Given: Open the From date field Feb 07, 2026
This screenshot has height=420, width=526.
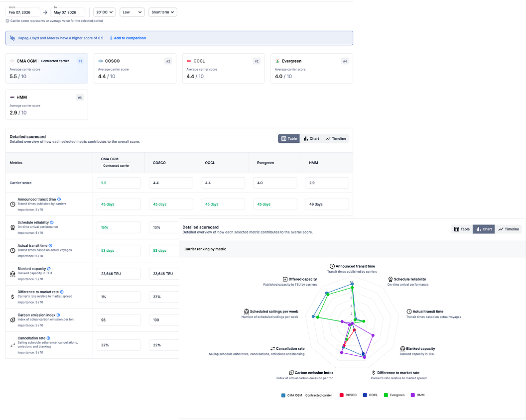Looking at the screenshot, I should tap(23, 12).
